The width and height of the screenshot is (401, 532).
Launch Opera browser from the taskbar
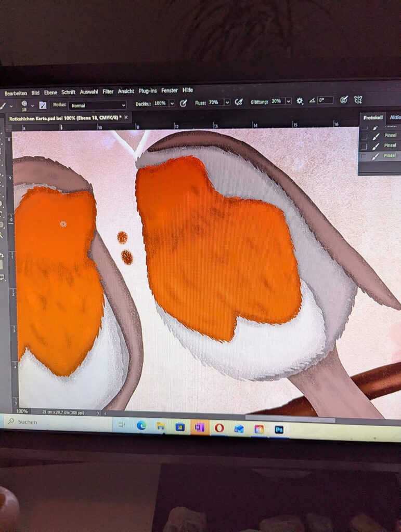(x=219, y=428)
